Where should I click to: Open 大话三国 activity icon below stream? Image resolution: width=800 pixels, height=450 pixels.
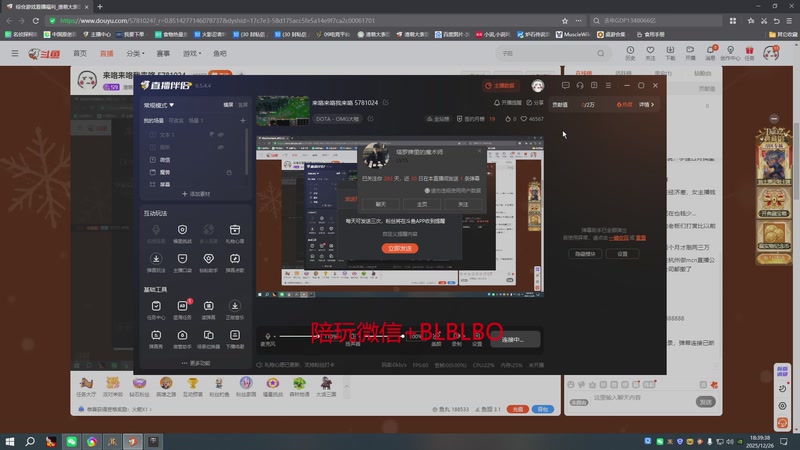point(326,387)
